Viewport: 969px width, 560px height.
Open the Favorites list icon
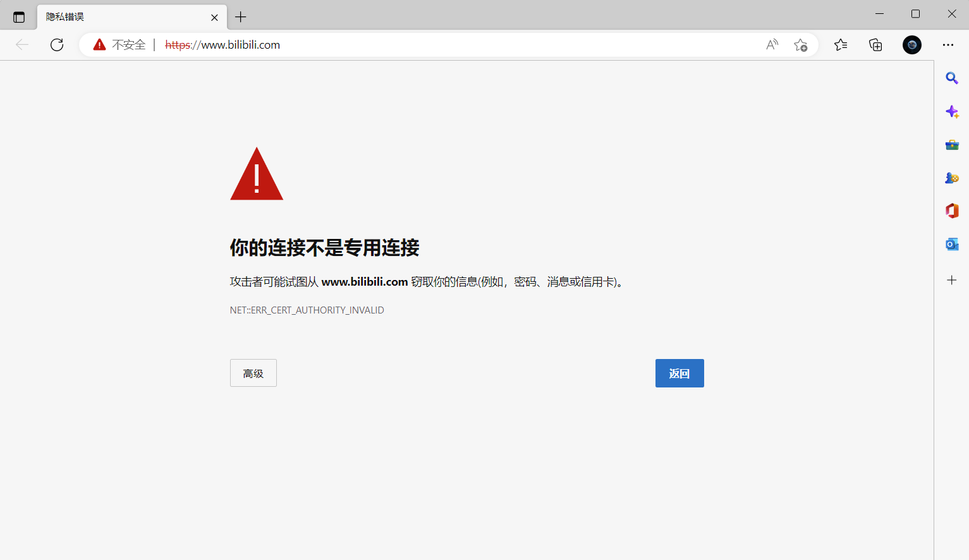click(840, 45)
